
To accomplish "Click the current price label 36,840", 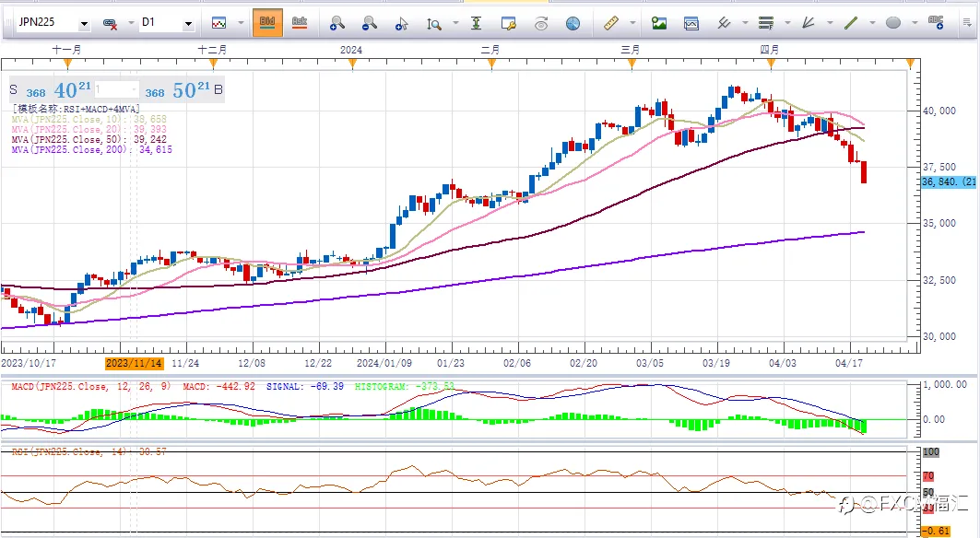I will [949, 181].
